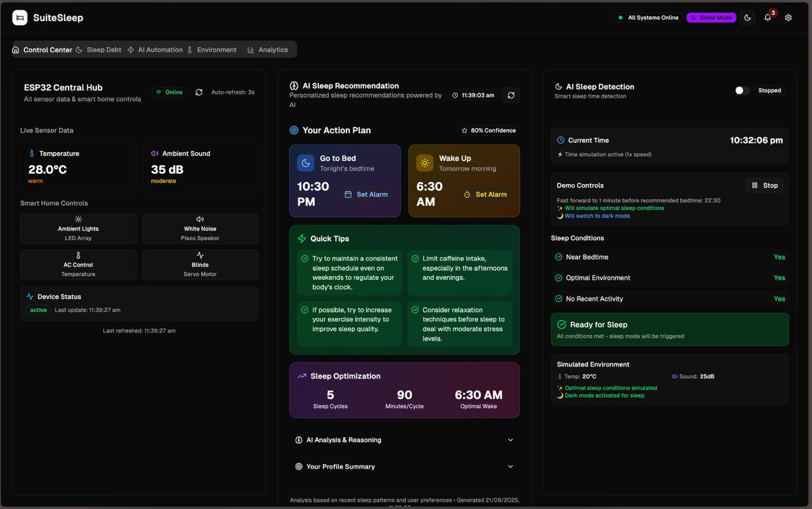Click the AC Control thermometer icon
The height and width of the screenshot is (509, 812).
point(78,255)
